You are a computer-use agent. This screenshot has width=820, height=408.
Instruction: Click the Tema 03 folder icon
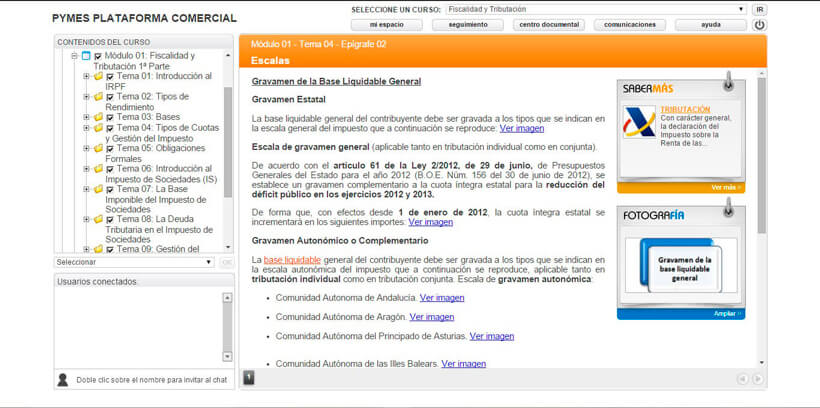[98, 117]
